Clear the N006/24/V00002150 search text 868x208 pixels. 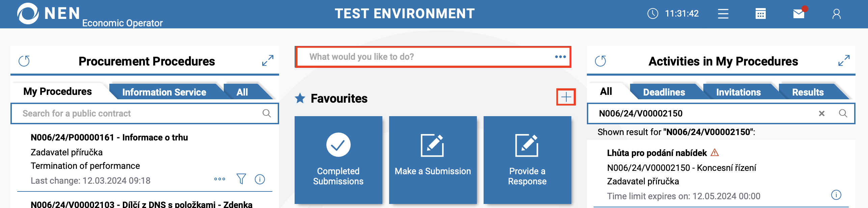[x=822, y=113]
